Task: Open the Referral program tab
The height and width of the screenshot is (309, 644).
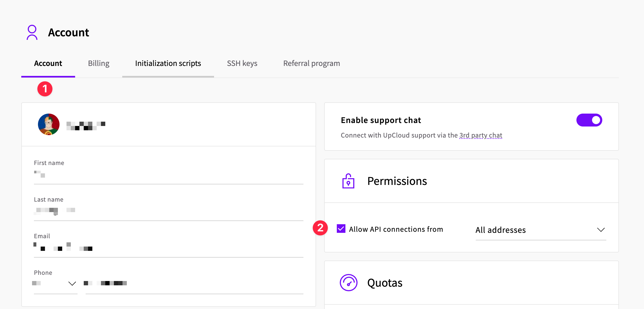Action: 311,64
